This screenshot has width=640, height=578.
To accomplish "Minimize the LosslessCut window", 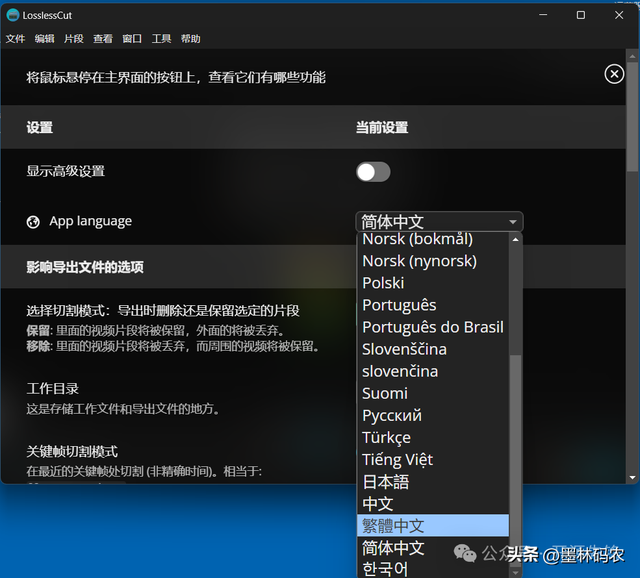I will tap(543, 15).
